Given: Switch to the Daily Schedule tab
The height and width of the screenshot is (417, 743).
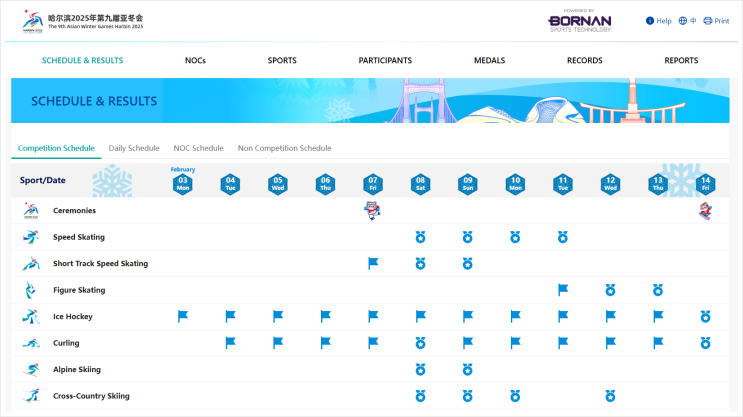Looking at the screenshot, I should click(x=134, y=148).
